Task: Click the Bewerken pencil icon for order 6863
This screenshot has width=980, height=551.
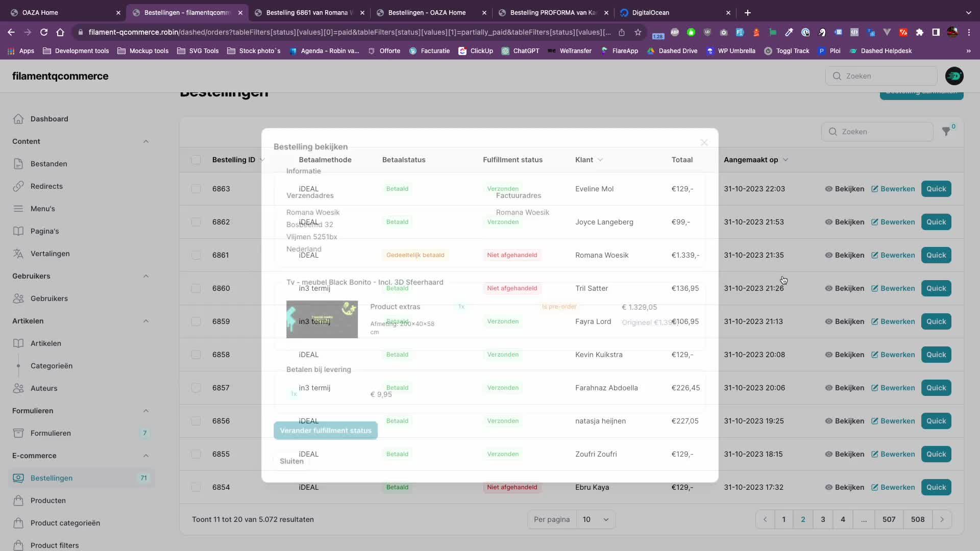Action: point(874,189)
